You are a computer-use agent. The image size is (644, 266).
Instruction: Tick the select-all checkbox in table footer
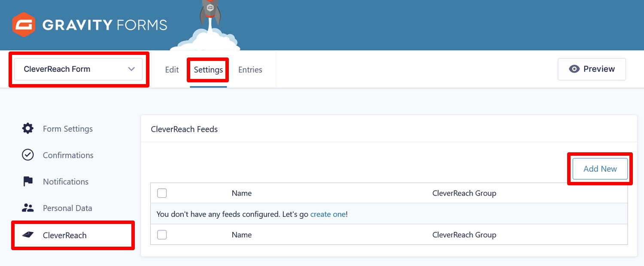click(162, 235)
